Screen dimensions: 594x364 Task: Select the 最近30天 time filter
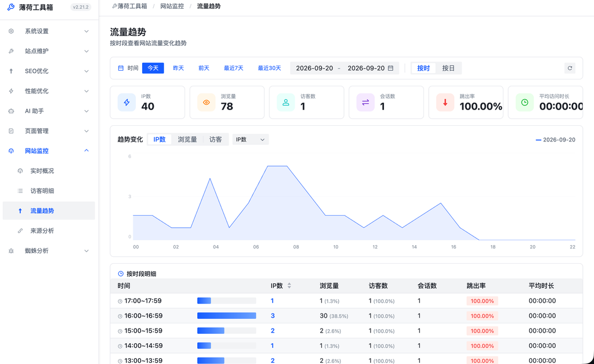[269, 68]
